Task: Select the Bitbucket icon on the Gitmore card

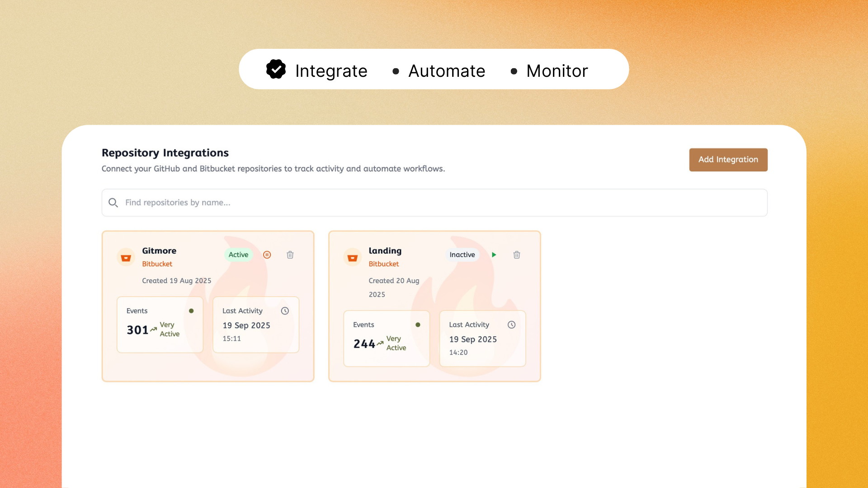Action: coord(126,257)
